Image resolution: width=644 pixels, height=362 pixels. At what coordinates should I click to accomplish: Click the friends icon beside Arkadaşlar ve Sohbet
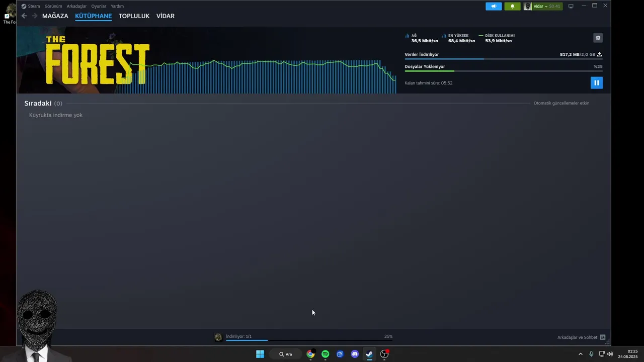pyautogui.click(x=603, y=337)
